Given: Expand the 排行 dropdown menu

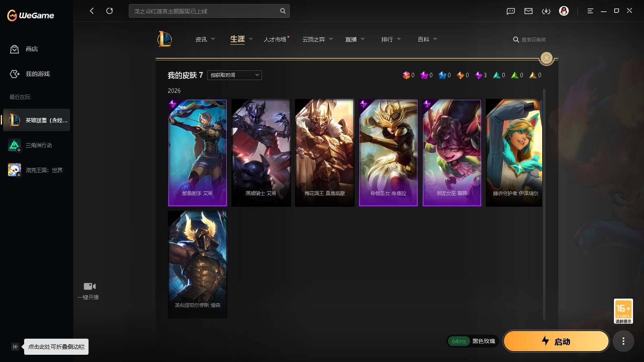Looking at the screenshot, I should 391,39.
